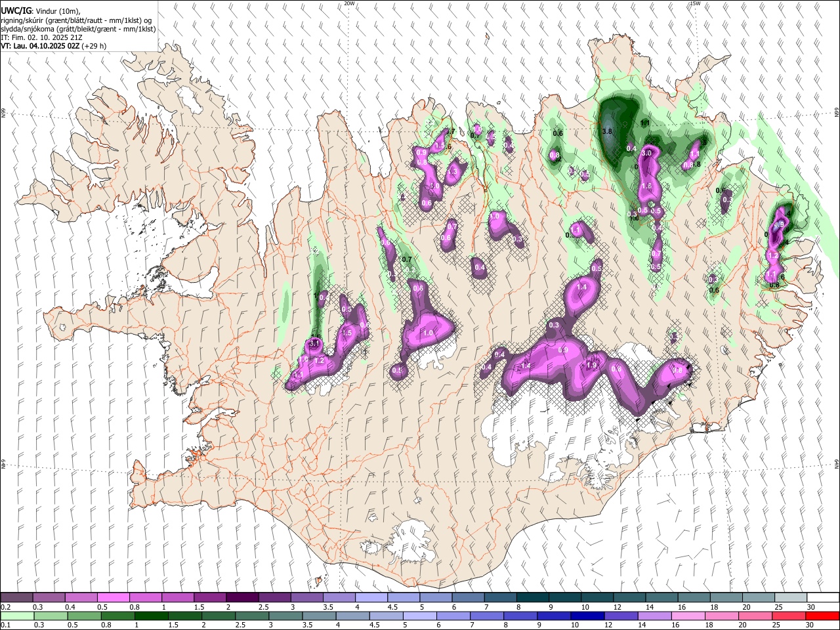Click the 1.9 precipitation value on the map

click(591, 366)
